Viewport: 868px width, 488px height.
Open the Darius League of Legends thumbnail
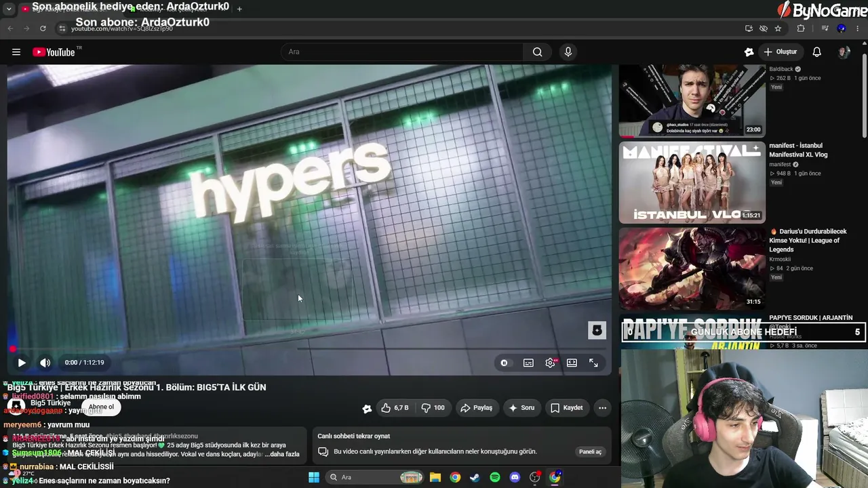(692, 268)
